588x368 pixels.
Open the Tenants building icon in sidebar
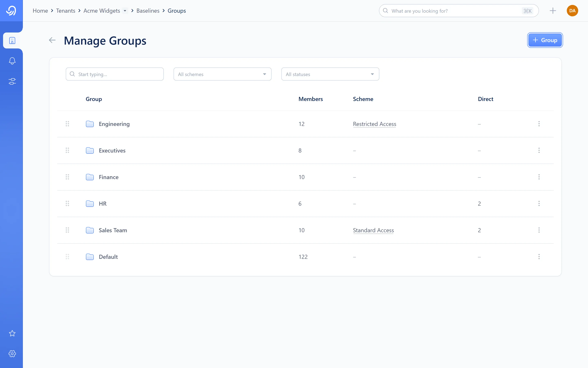[12, 40]
